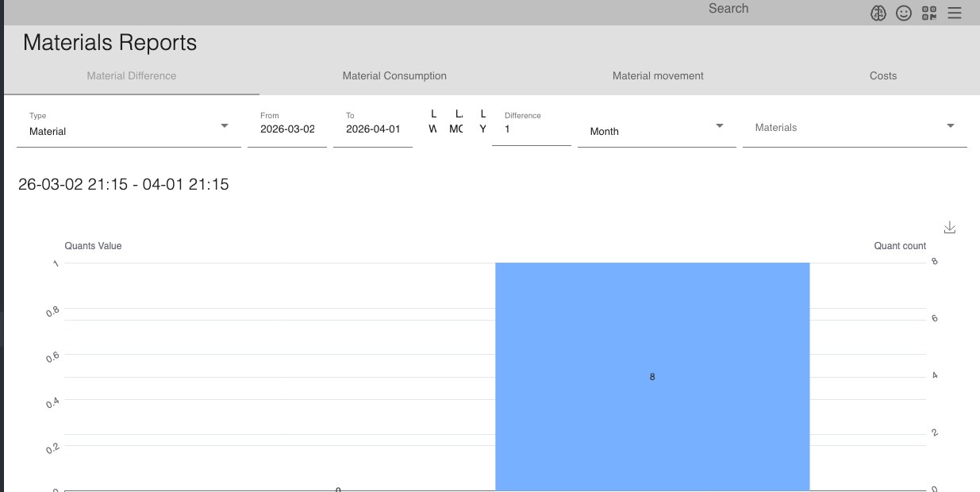The height and width of the screenshot is (492, 980).
Task: Click the last month shortcut button
Action: [457, 121]
